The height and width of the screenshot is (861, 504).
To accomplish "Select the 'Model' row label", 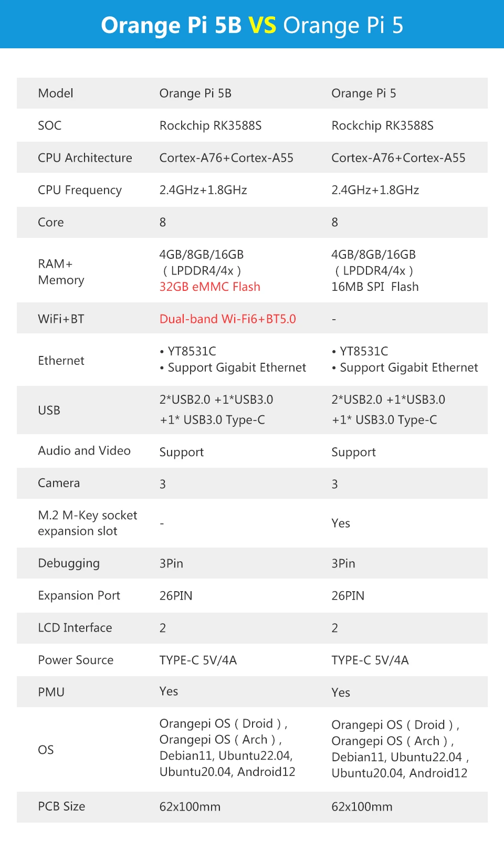I will (56, 93).
